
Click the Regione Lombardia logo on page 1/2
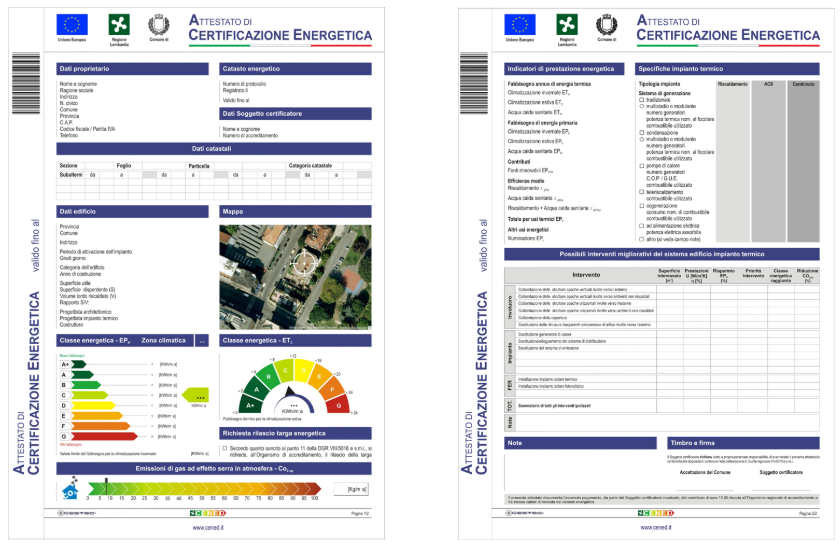tap(119, 25)
